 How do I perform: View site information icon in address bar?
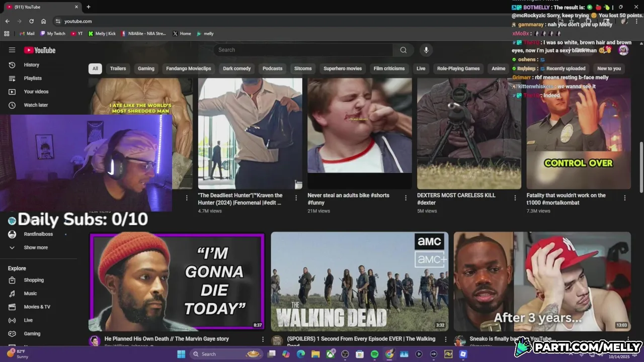58,21
